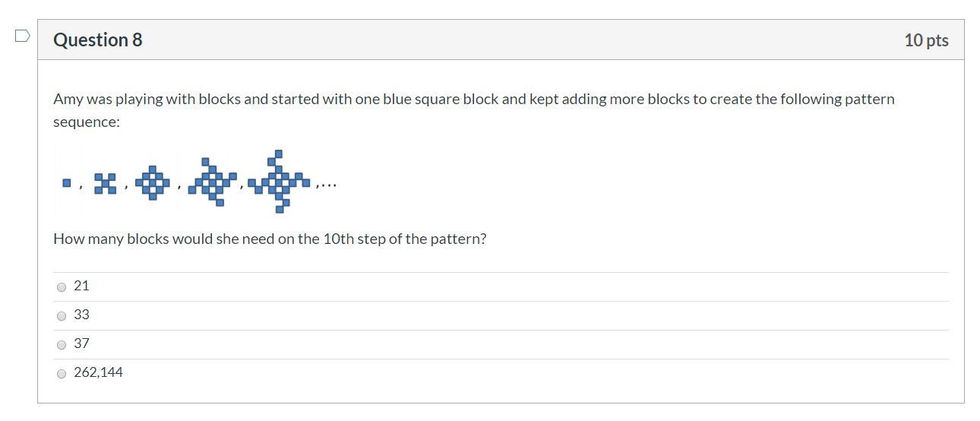The height and width of the screenshot is (421, 980).
Task: Click the second pattern figure with five blocks
Action: tap(105, 183)
